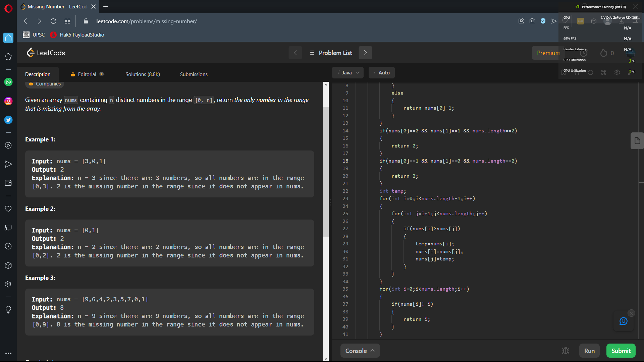
Task: Click the Run button
Action: point(589,351)
